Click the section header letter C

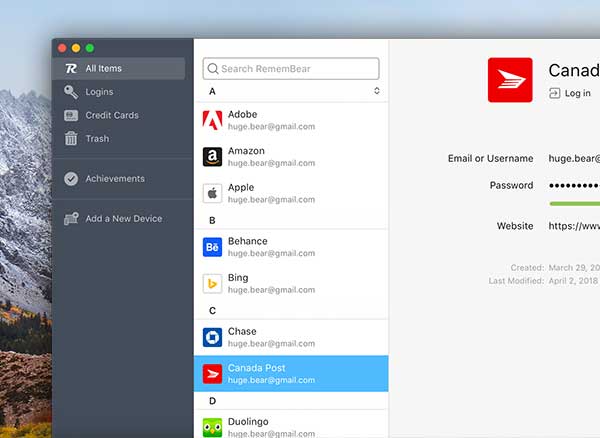click(x=212, y=311)
